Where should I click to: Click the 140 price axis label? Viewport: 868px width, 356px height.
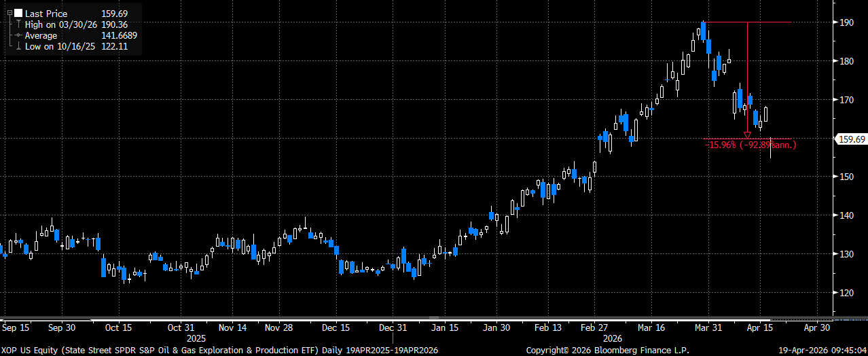[x=846, y=215]
